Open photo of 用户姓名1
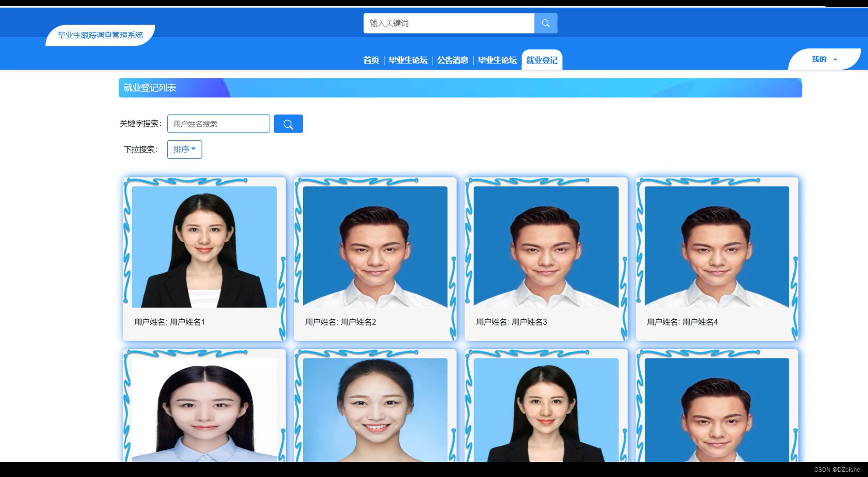The height and width of the screenshot is (477, 868). coord(204,247)
